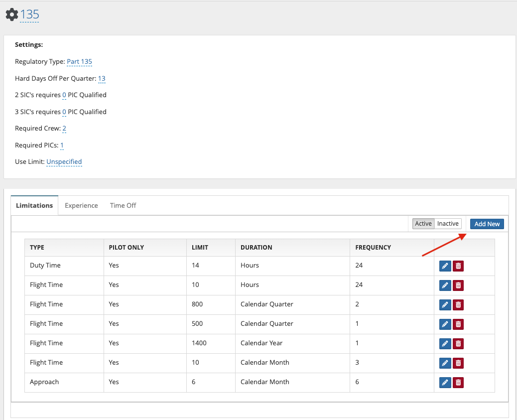Edit the 800 Calendar Quarter Flight Time row
517x420 pixels.
pyautogui.click(x=445, y=305)
